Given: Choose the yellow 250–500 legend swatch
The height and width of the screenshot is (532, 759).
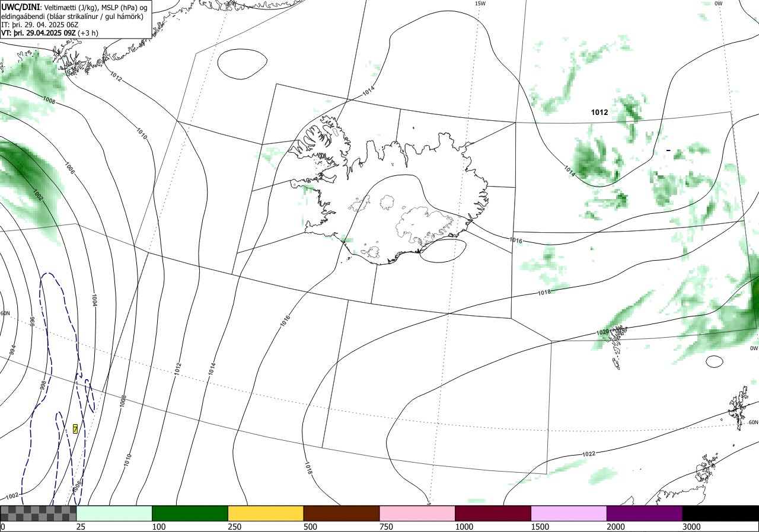Looking at the screenshot, I should [266, 513].
